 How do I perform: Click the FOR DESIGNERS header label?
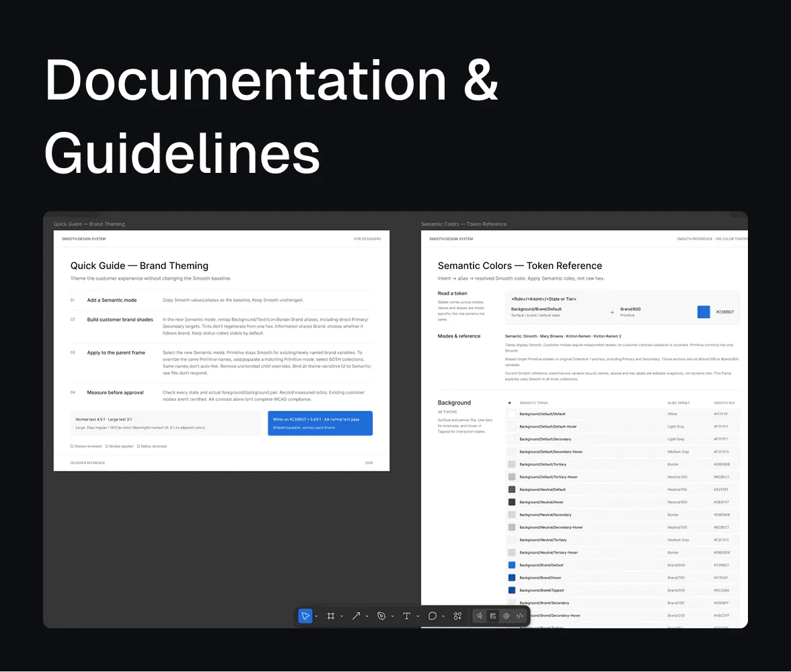click(367, 239)
